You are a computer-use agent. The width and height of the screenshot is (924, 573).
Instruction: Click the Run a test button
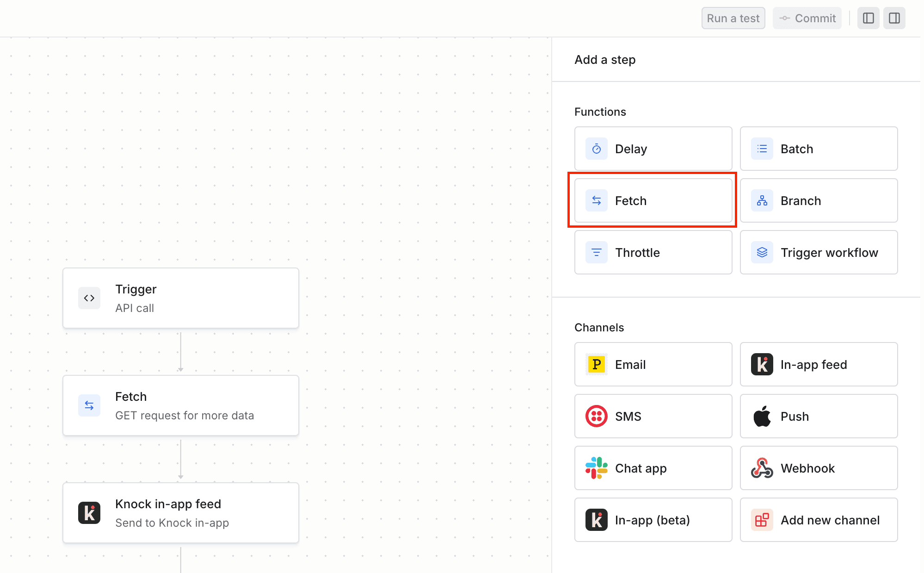point(733,18)
